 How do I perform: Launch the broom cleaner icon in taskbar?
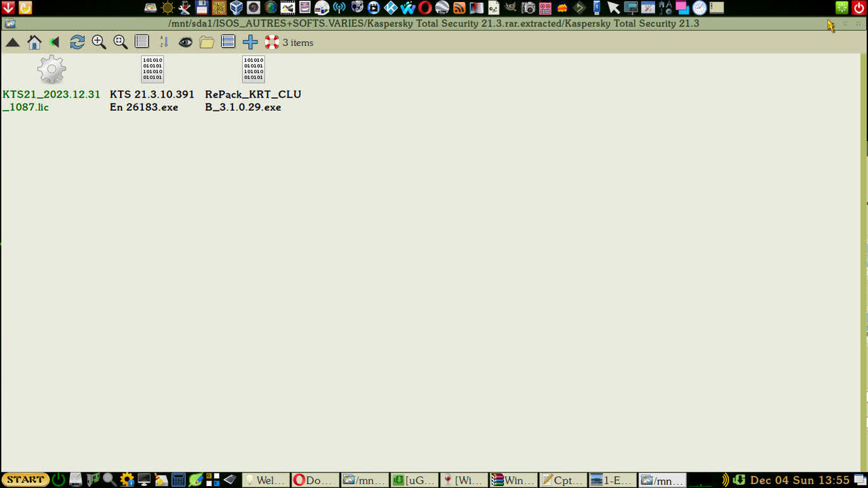point(161,480)
